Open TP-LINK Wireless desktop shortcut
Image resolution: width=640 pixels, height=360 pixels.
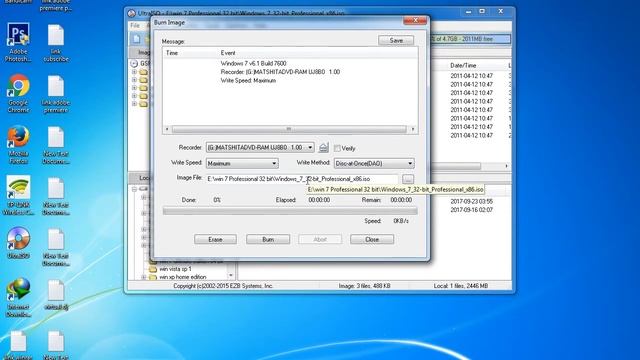[x=18, y=196]
